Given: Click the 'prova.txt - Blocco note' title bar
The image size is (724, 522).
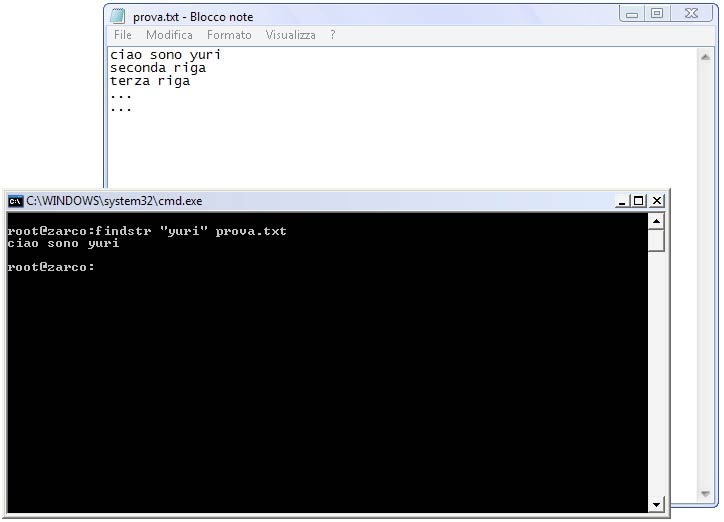Looking at the screenshot, I should pyautogui.click(x=362, y=16).
